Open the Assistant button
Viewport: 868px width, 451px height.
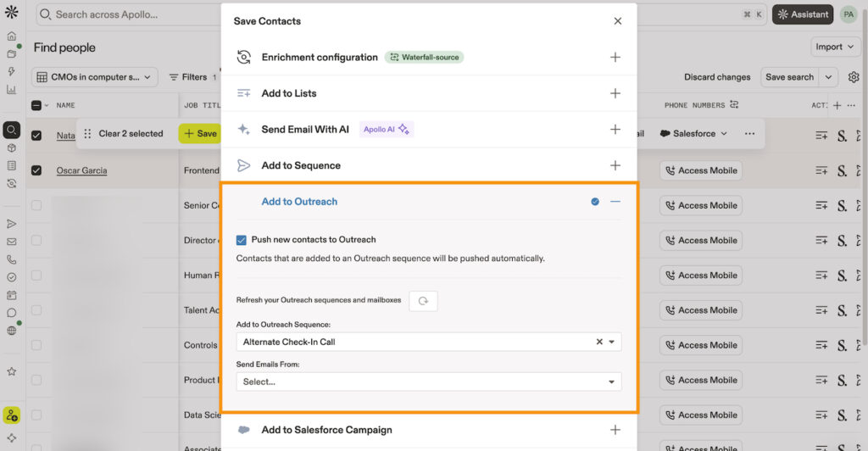pyautogui.click(x=803, y=14)
